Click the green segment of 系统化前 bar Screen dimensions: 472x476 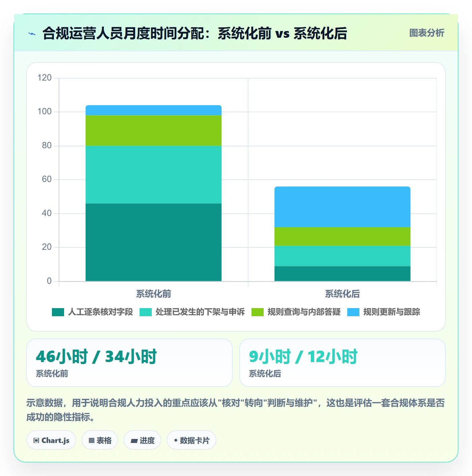point(153,131)
